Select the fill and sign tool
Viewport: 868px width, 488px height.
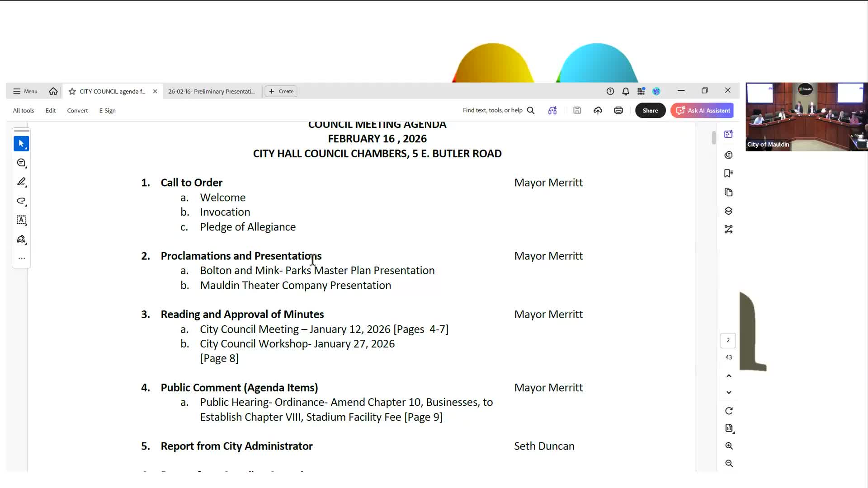pyautogui.click(x=21, y=239)
